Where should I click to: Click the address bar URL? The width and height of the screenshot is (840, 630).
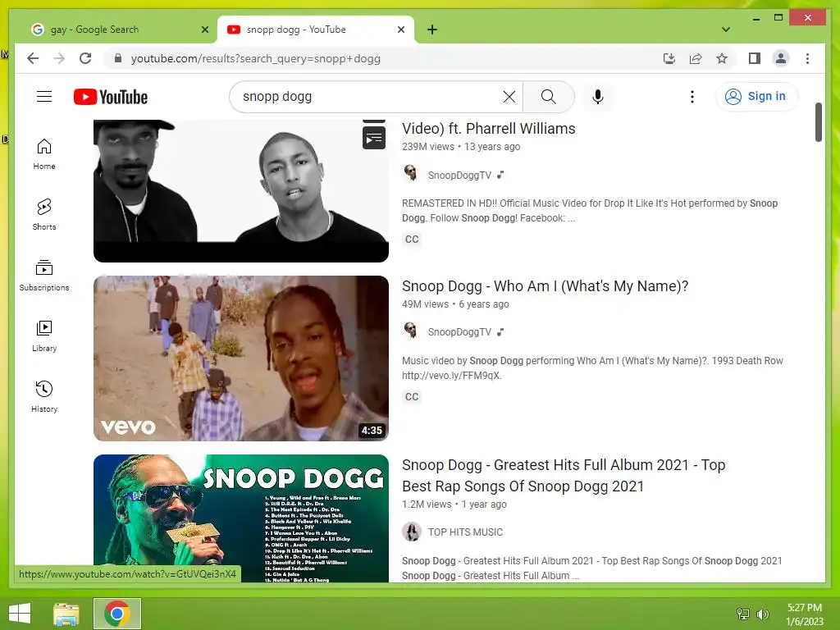click(x=256, y=58)
